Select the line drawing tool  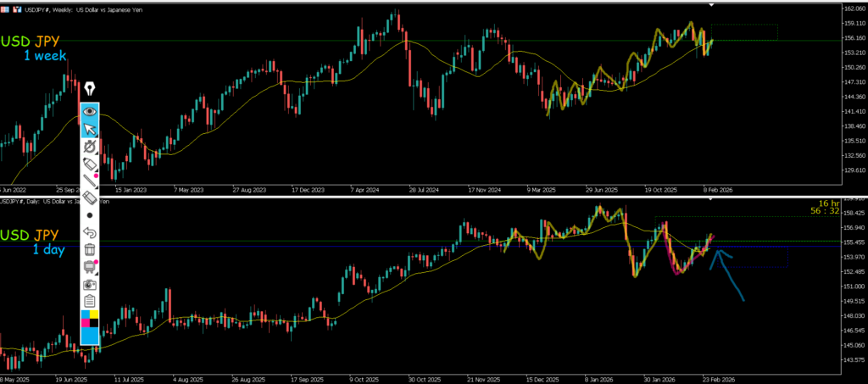(89, 181)
